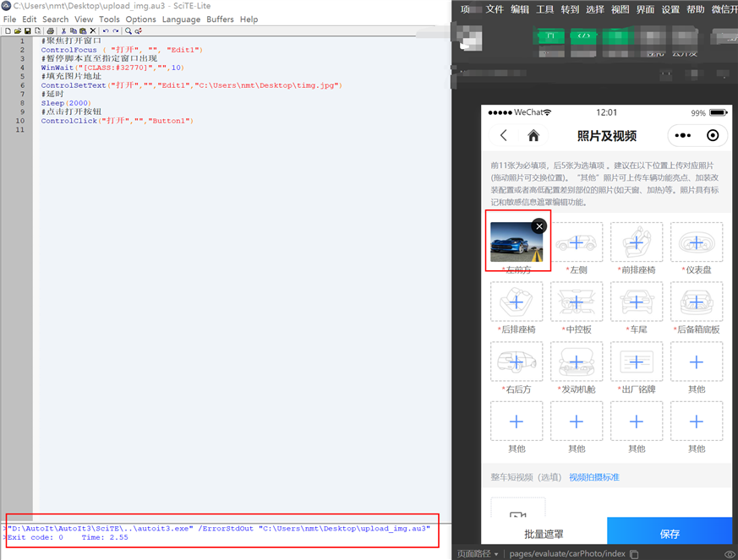Click the Cut scissors icon in SciTE toolbar
The height and width of the screenshot is (560, 738).
(x=63, y=30)
